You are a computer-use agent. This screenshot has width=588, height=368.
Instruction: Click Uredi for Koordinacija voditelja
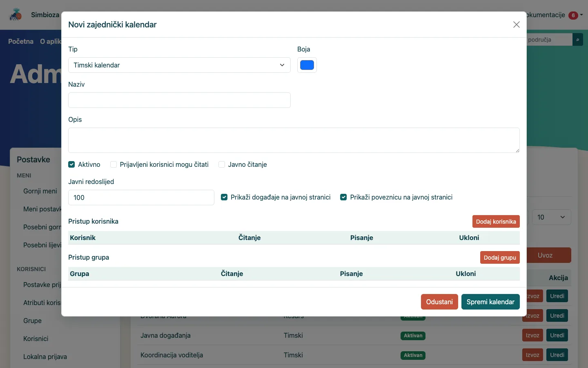click(557, 355)
